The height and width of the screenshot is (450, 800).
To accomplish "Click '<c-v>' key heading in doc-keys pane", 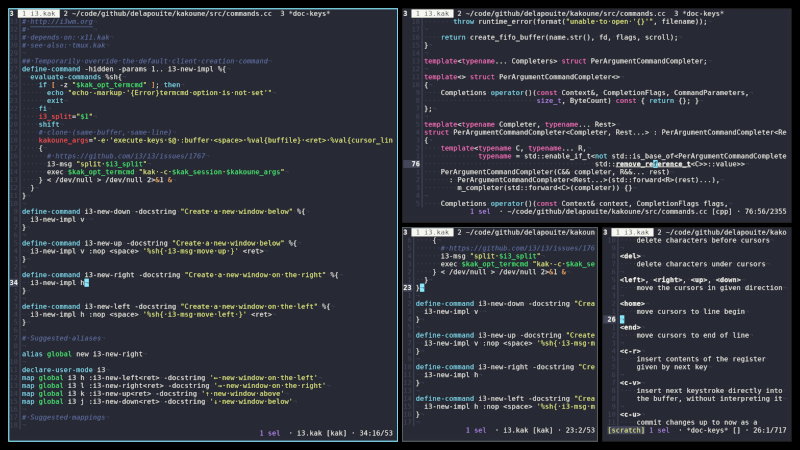I will coord(630,383).
